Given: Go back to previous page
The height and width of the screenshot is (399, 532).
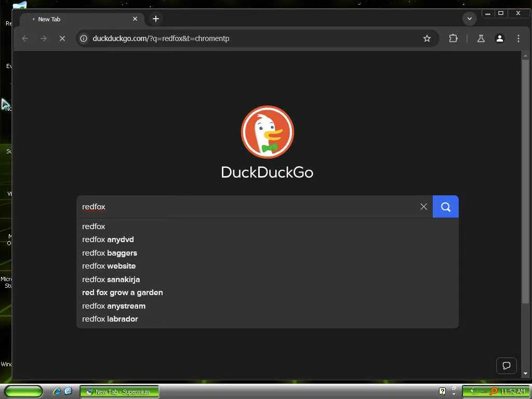Looking at the screenshot, I should (25, 38).
